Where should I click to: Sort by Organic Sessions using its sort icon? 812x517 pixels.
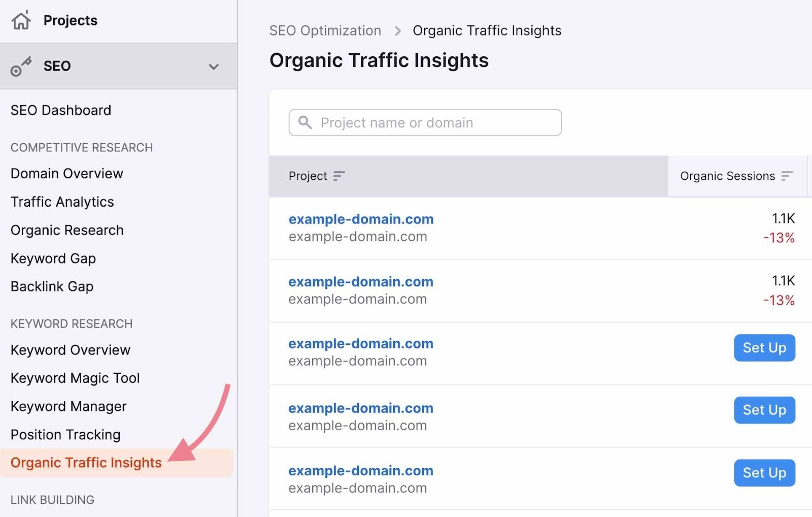pos(787,176)
